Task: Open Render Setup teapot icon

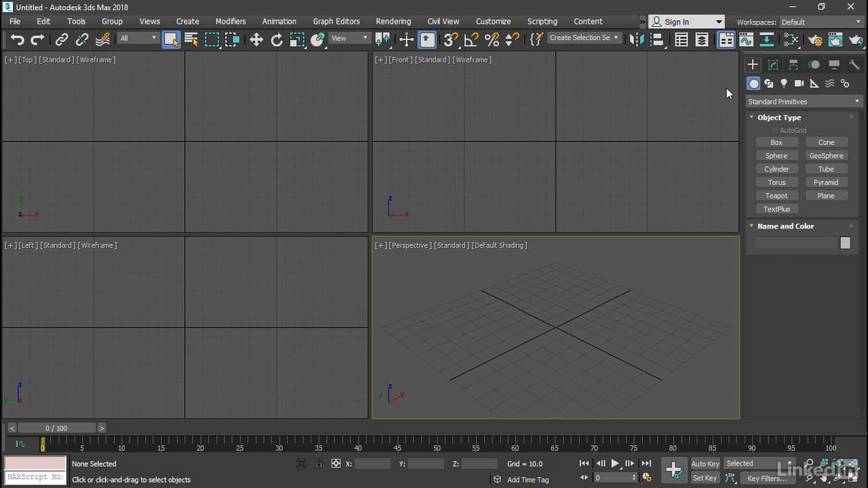Action: coord(815,40)
